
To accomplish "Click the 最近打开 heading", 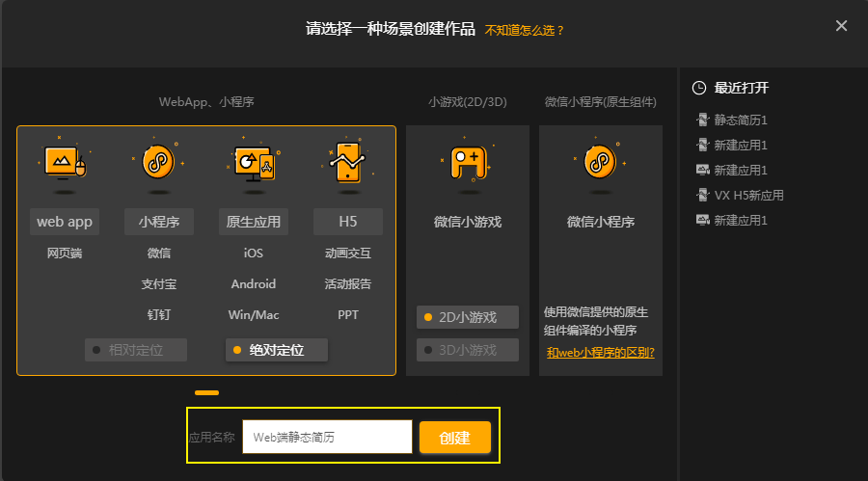I will tap(742, 88).
